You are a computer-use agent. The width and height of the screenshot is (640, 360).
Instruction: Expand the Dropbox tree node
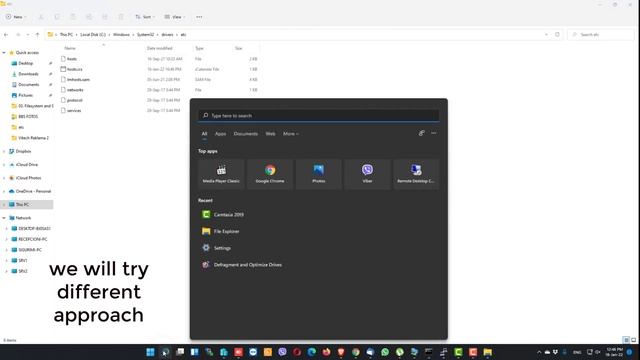pyautogui.click(x=4, y=151)
